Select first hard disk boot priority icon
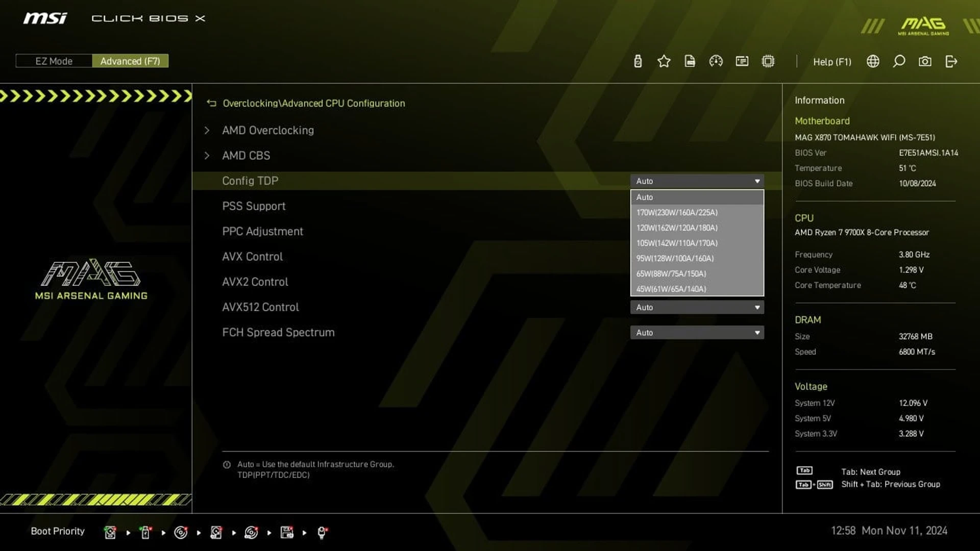Viewport: 980px width, 551px height. 110,532
